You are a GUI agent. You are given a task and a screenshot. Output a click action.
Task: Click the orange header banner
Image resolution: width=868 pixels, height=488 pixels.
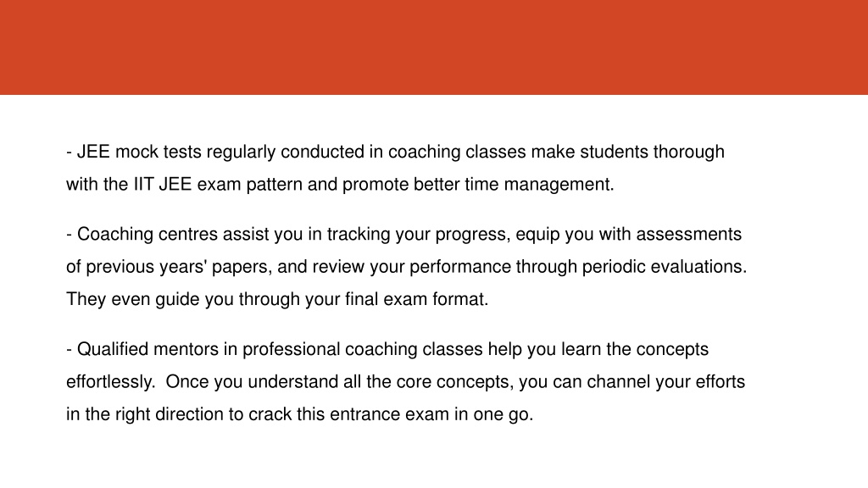[x=434, y=47]
